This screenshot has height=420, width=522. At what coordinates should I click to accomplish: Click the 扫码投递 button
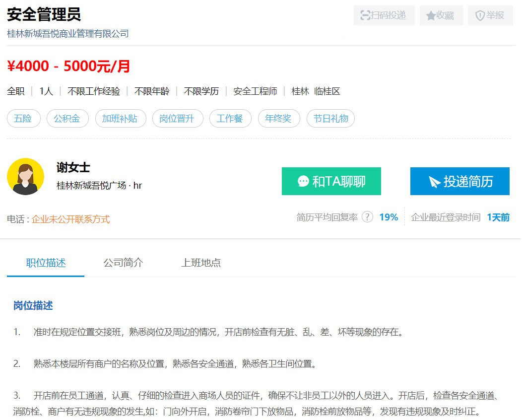tap(384, 15)
